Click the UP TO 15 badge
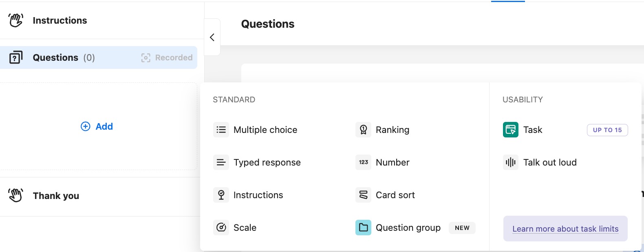The width and height of the screenshot is (644, 252). pos(607,130)
